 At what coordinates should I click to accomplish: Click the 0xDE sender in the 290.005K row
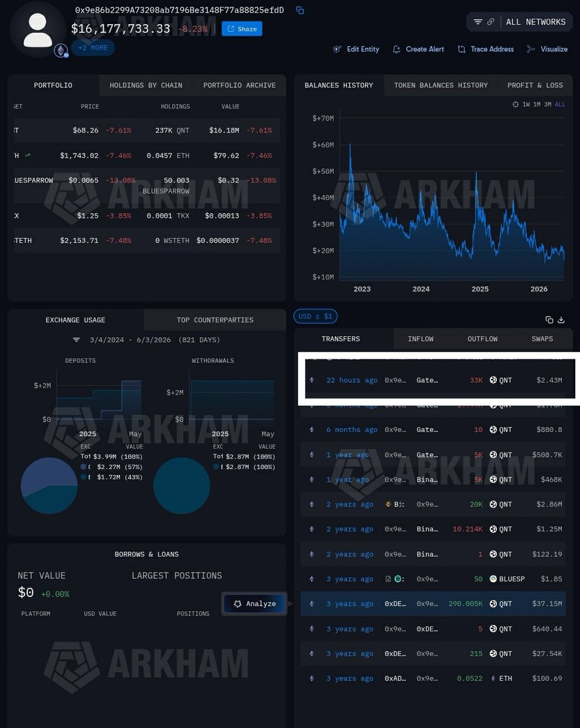coord(394,604)
